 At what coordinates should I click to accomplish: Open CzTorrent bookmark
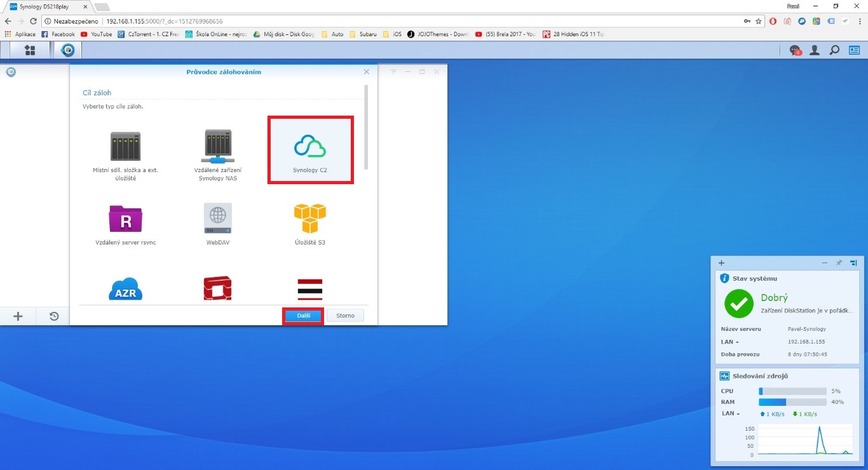coord(149,34)
